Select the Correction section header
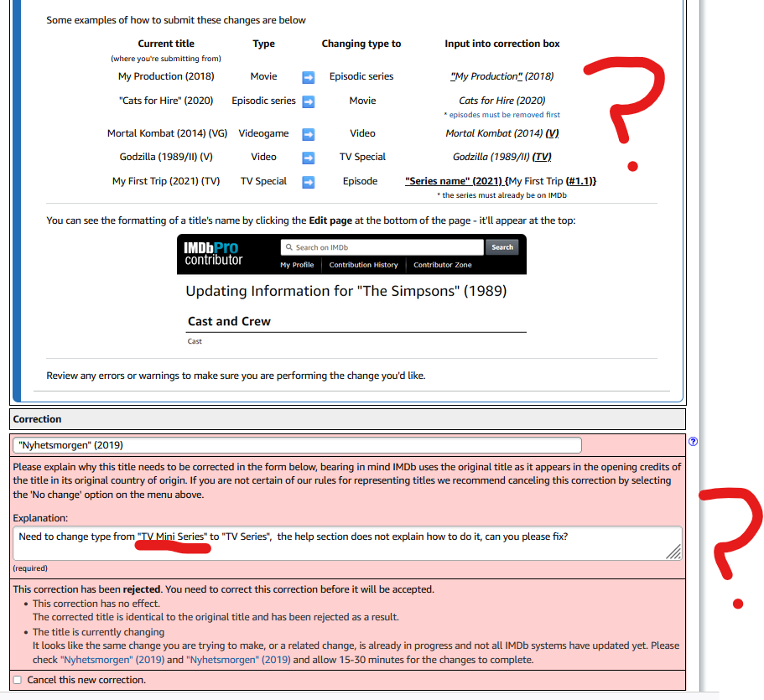764x700 pixels. (347, 419)
